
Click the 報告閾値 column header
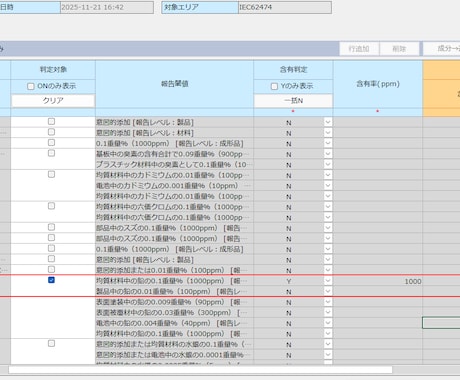coord(175,84)
